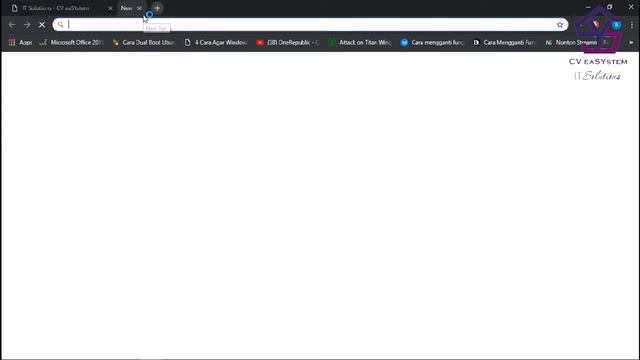Open the Chrome three-dot menu
Image resolution: width=640 pixels, height=360 pixels.
[x=631, y=25]
